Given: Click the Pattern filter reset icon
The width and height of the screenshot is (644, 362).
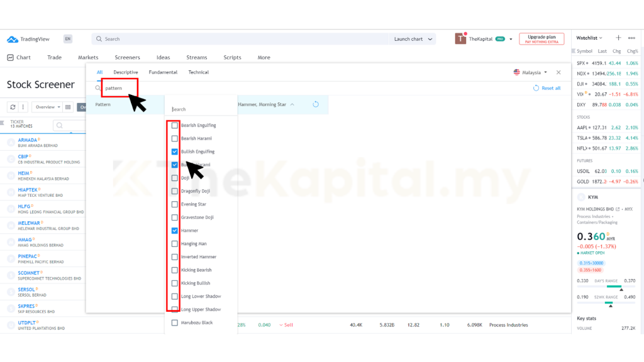Looking at the screenshot, I should click(315, 104).
